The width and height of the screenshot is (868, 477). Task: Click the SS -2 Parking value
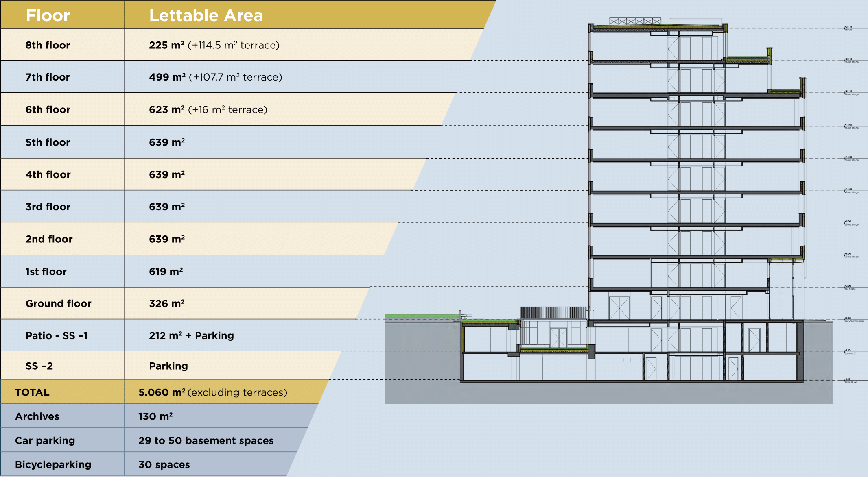(x=168, y=366)
